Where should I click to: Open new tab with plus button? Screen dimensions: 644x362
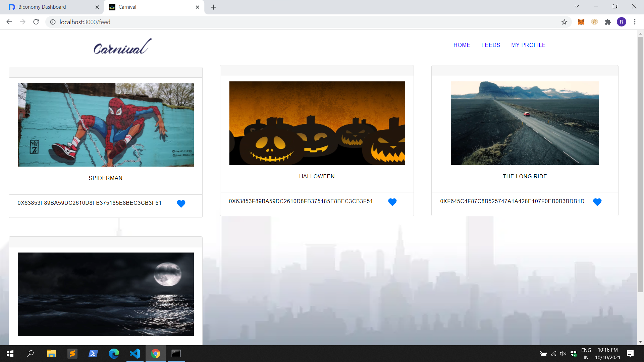coord(213,7)
